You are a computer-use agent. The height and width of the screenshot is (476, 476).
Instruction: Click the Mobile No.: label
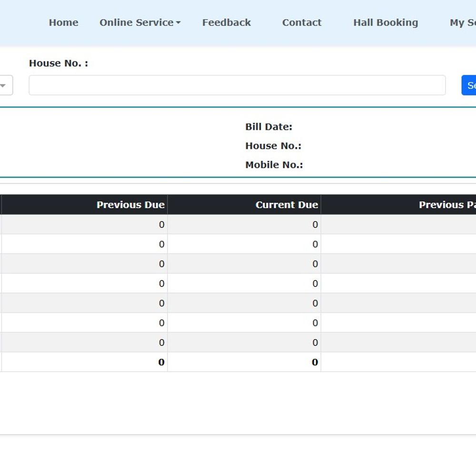(x=274, y=165)
